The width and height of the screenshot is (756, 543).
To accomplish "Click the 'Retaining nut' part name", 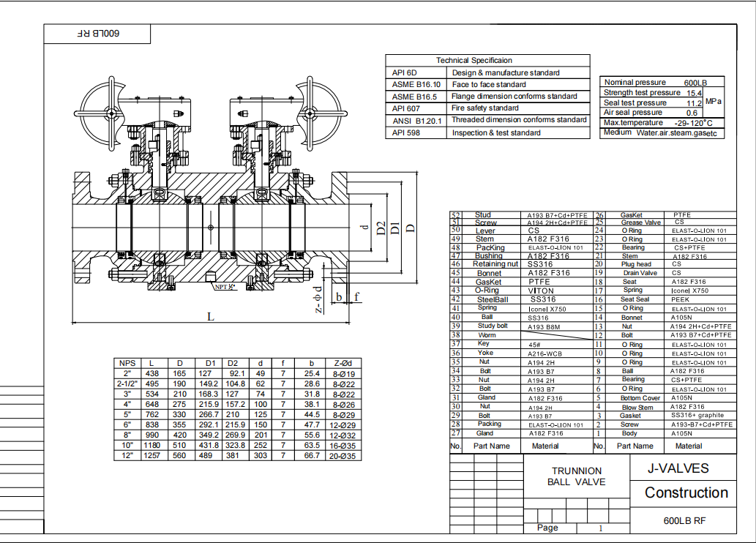I will click(x=495, y=263).
